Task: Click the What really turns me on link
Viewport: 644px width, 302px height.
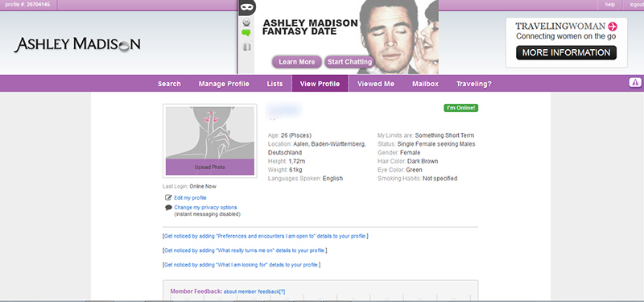Action: pyautogui.click(x=245, y=250)
